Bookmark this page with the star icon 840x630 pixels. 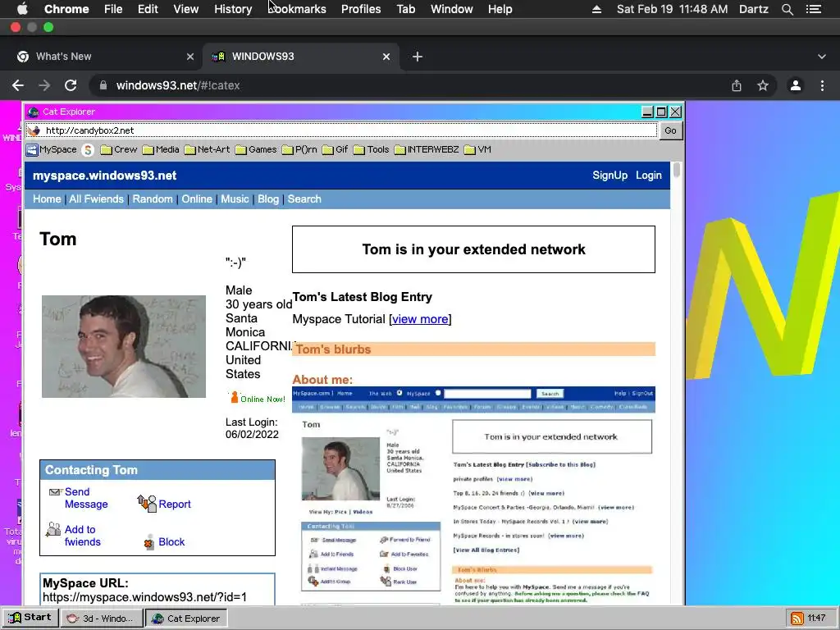coord(763,85)
